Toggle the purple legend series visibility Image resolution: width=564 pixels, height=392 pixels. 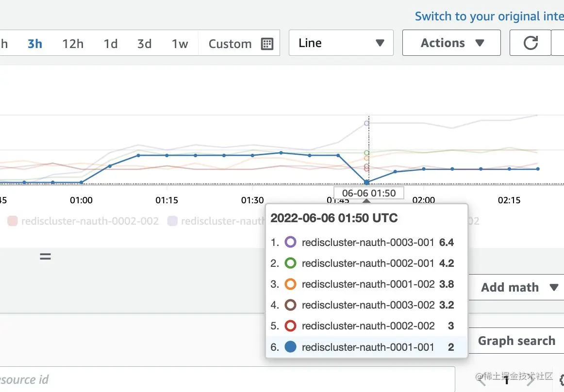pos(172,221)
